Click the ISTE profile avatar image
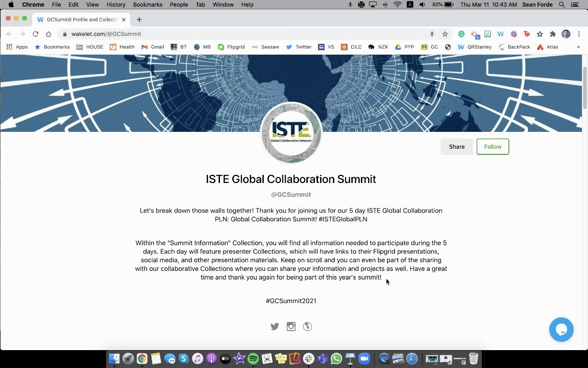588x368 pixels. click(x=291, y=132)
